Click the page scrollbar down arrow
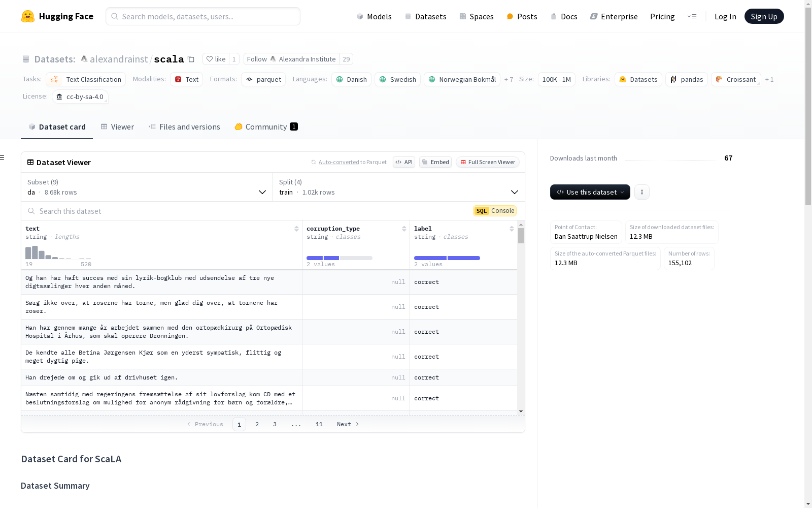This screenshot has width=812, height=508. 808,504
